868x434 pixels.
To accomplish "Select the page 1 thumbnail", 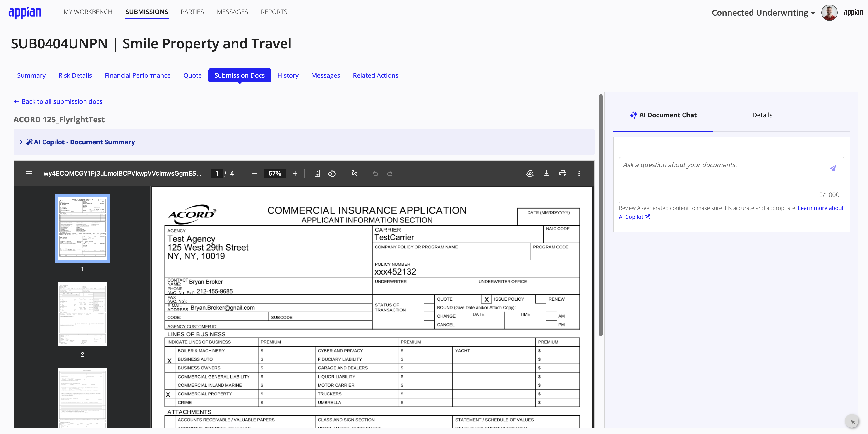I will tap(82, 228).
